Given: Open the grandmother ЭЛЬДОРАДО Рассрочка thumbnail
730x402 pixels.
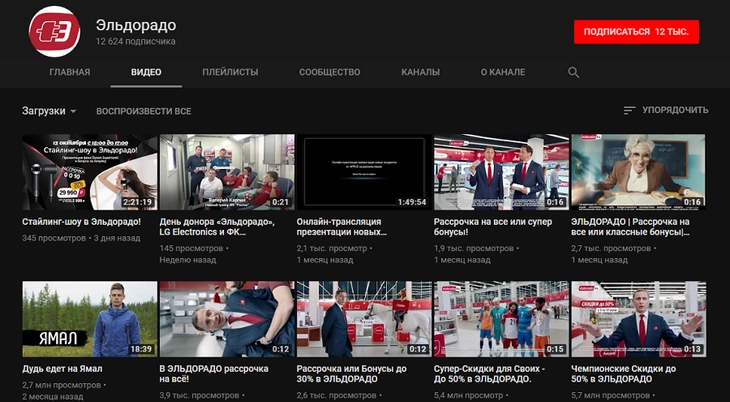Looking at the screenshot, I should [x=638, y=172].
